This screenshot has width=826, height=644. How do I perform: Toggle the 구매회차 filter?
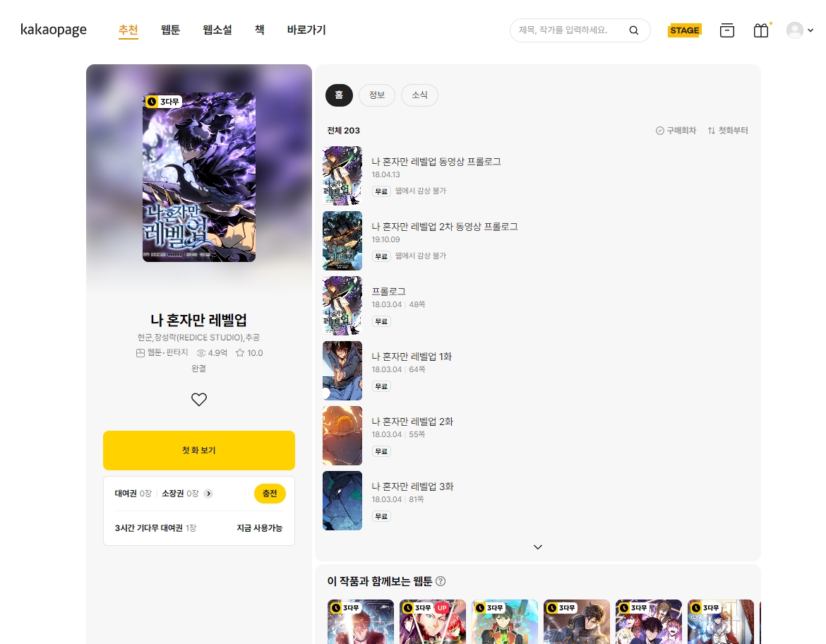(x=676, y=131)
